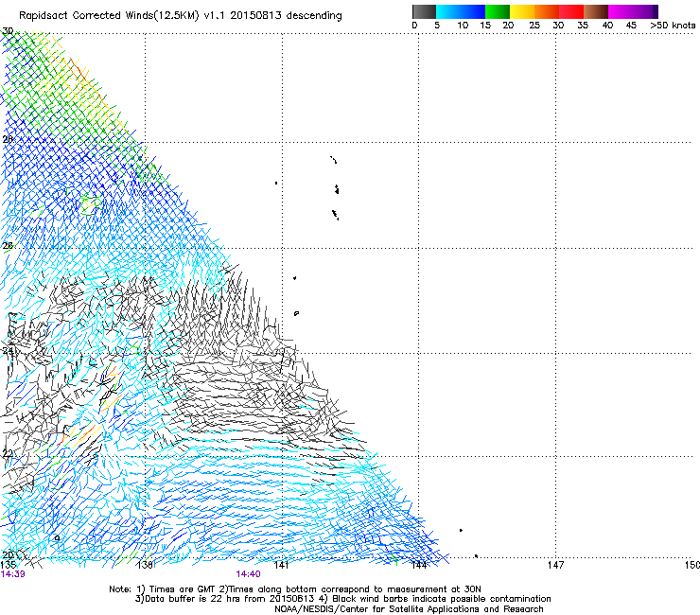This screenshot has height=615, width=700.
Task: Click the 135 longitude axis label
Action: click(9, 565)
